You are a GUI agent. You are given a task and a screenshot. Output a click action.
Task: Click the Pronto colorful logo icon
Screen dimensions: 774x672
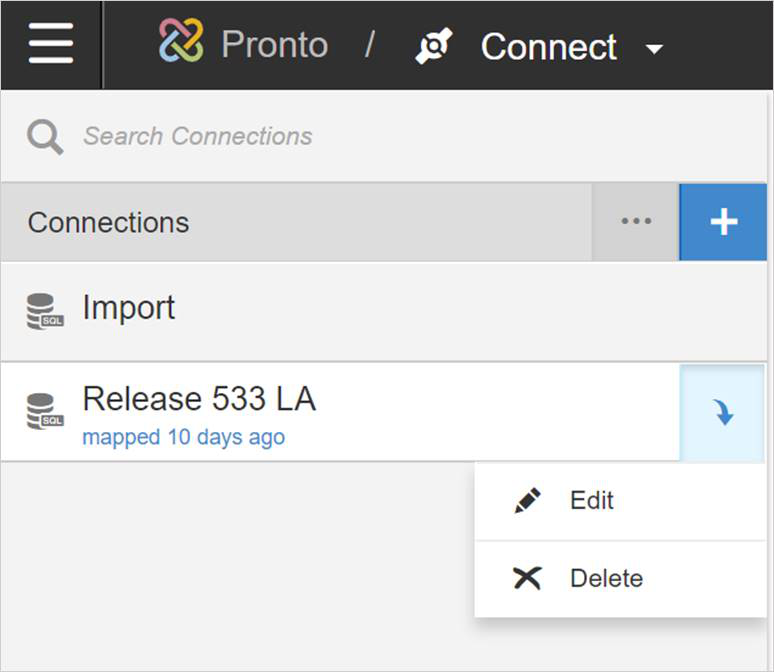181,44
